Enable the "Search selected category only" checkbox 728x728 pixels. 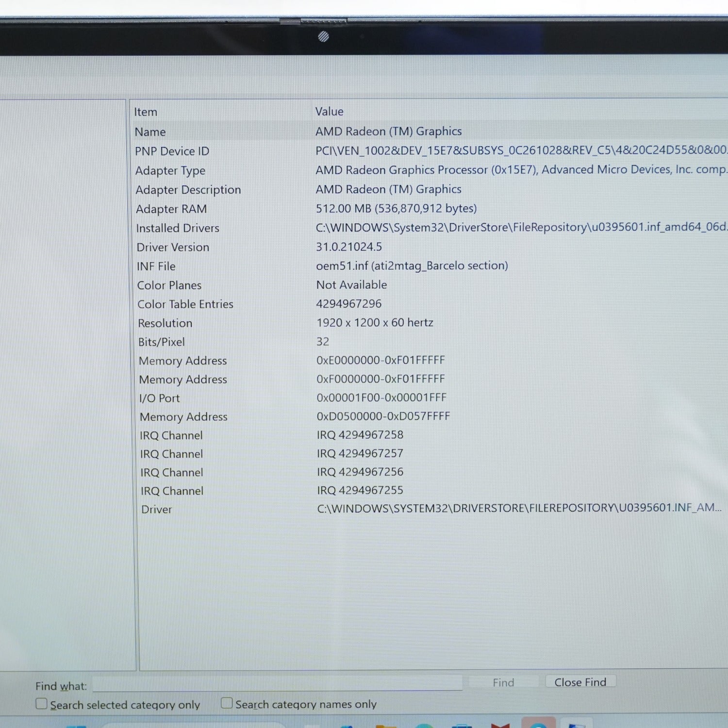(42, 704)
